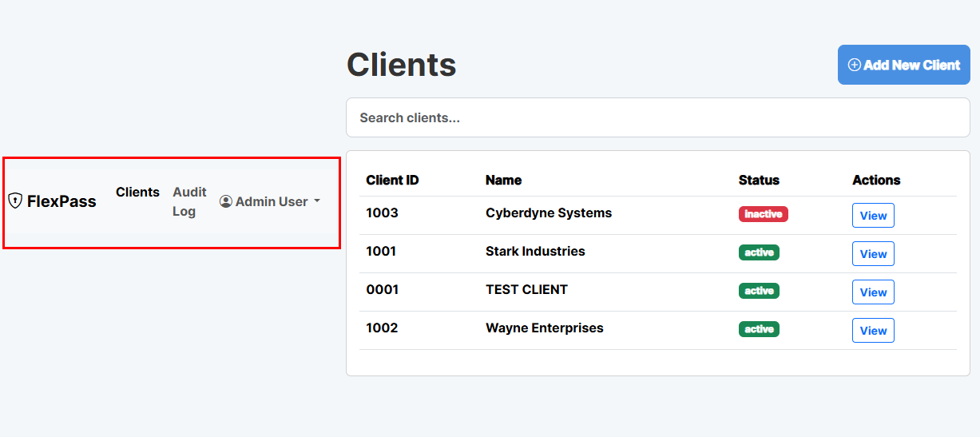Viewport: 980px width, 437px height.
Task: Click the plus circle icon on Add New Client
Action: 854,65
